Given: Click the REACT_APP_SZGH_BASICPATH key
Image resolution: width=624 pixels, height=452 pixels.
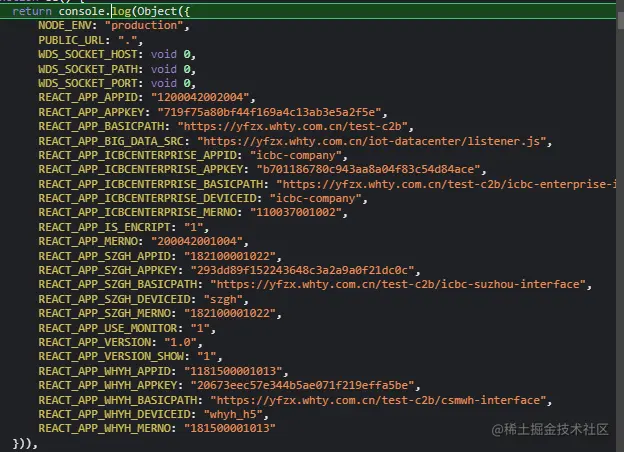Looking at the screenshot, I should tap(117, 284).
